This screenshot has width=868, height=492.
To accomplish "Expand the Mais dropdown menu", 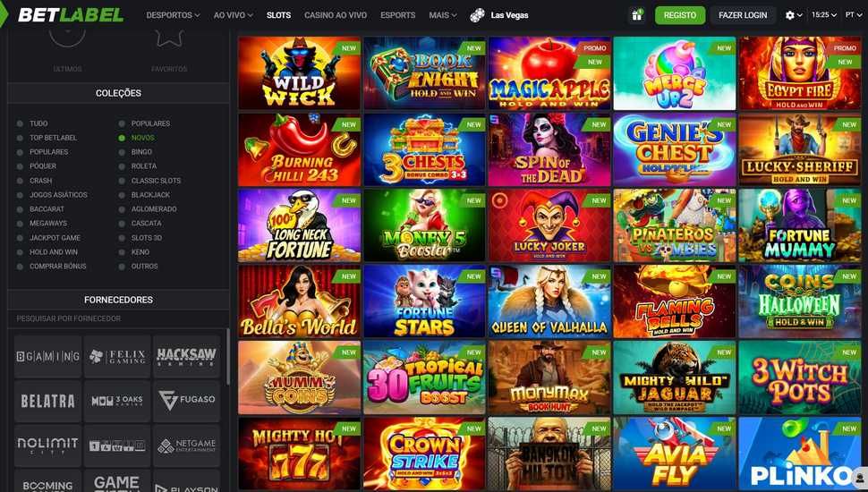I will pos(443,15).
